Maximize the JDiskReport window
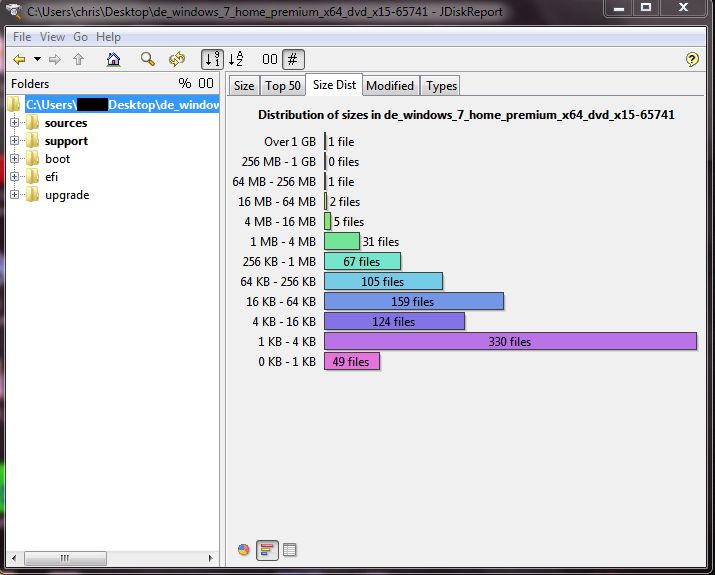Screen dimensions: 715x575 click(646, 7)
